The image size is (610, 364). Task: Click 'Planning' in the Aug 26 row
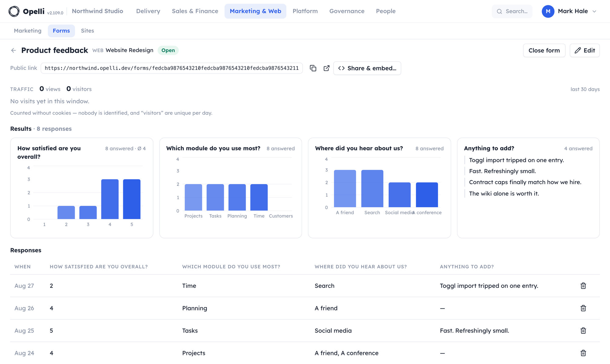[195, 308]
